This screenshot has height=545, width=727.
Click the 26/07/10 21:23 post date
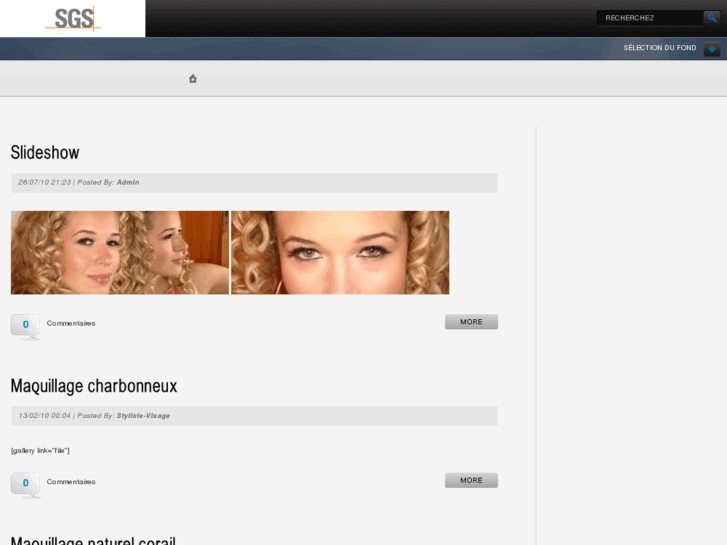(45, 182)
